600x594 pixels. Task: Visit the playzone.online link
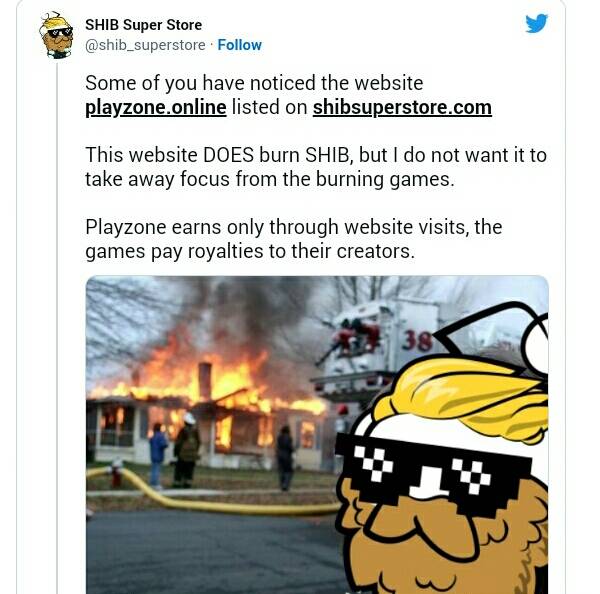click(x=156, y=107)
